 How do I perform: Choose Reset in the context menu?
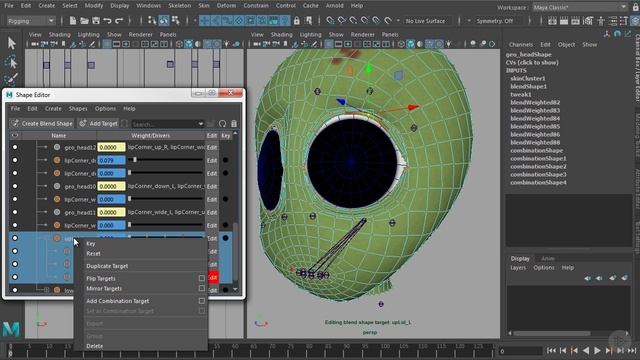[x=93, y=253]
